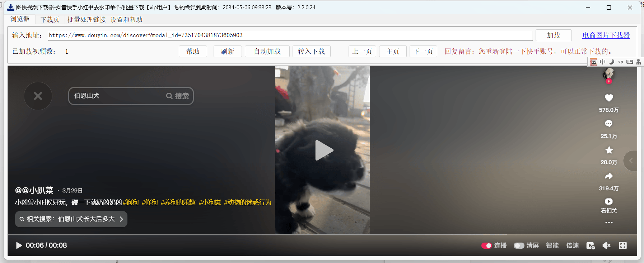Focus the 输入地址 URL input field

point(290,35)
